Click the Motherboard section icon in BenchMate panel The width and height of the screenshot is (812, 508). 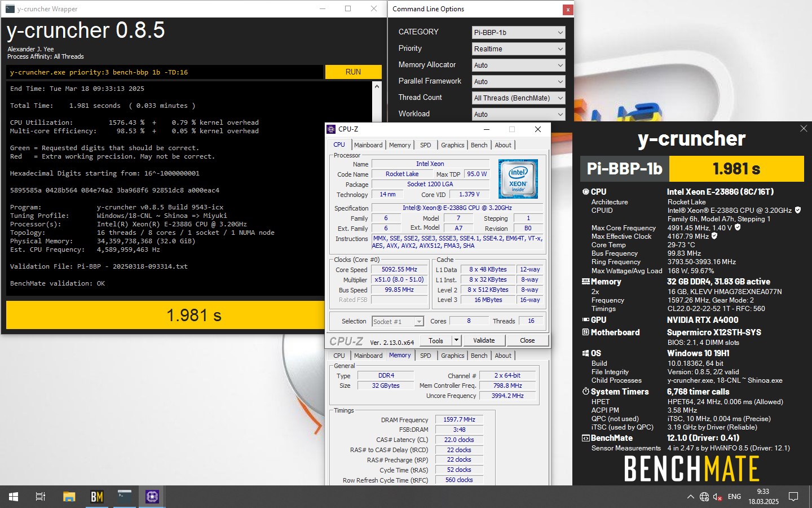click(585, 332)
